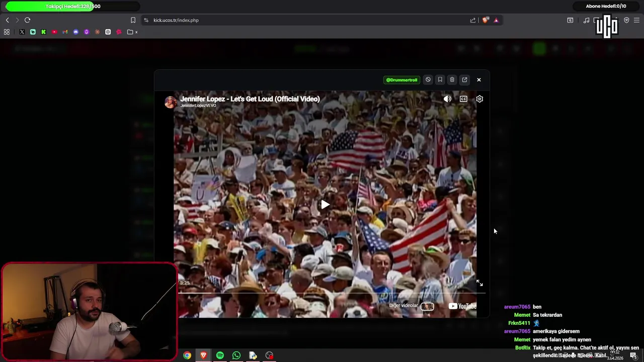
Task: Open the apps grid on bookmarks bar
Action: (x=7, y=32)
